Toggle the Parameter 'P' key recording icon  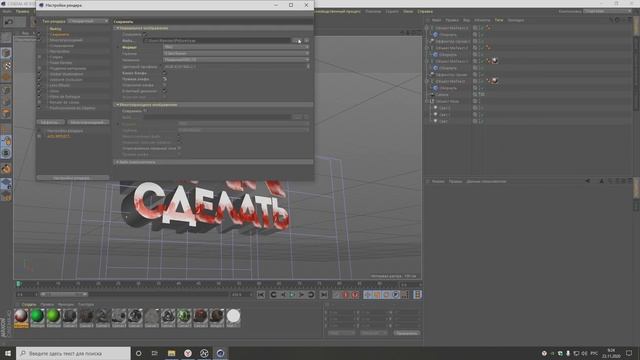click(x=395, y=295)
